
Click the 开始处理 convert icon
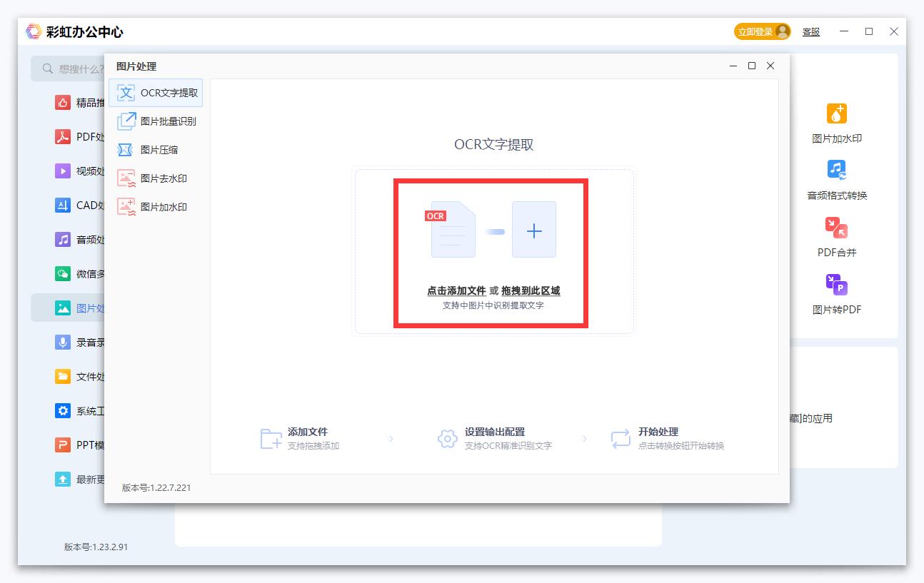621,438
